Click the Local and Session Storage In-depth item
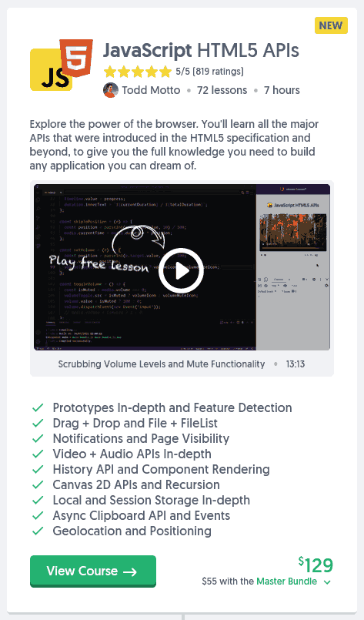The width and height of the screenshot is (364, 620). coord(152,500)
